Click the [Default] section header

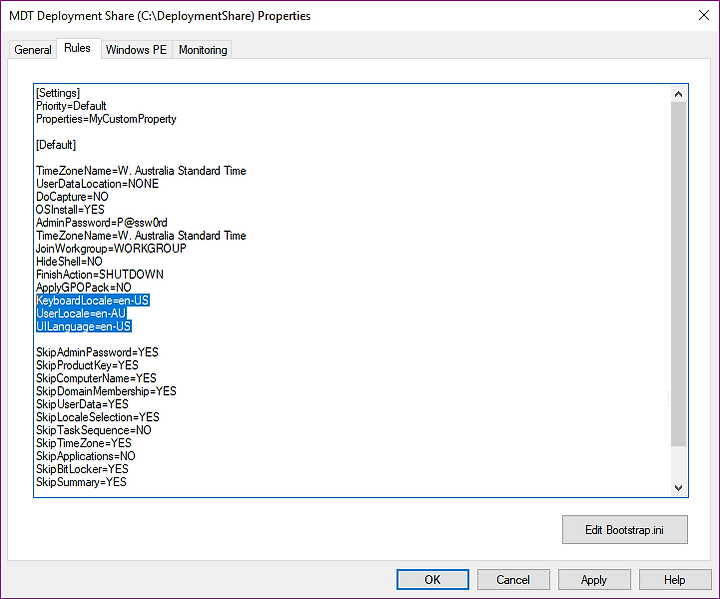pyautogui.click(x=56, y=145)
